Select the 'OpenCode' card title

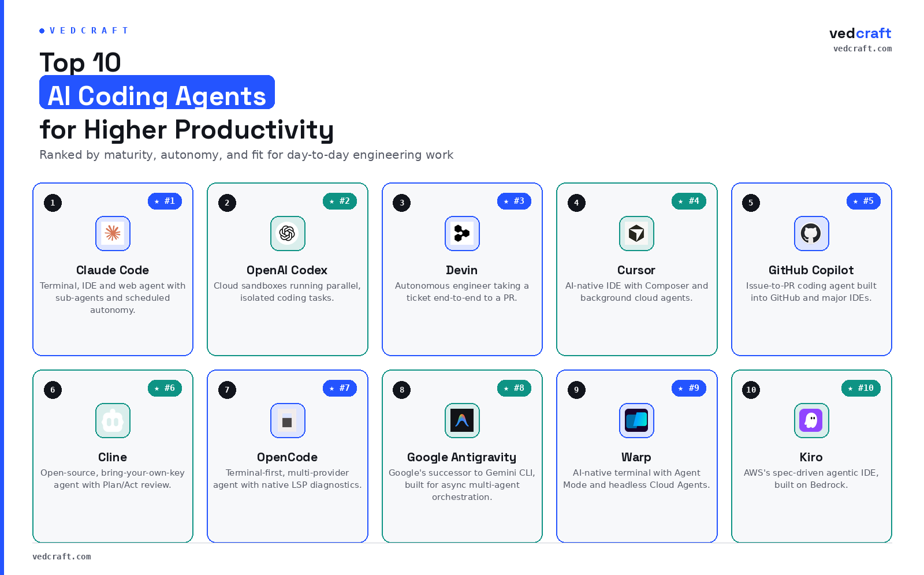(287, 457)
